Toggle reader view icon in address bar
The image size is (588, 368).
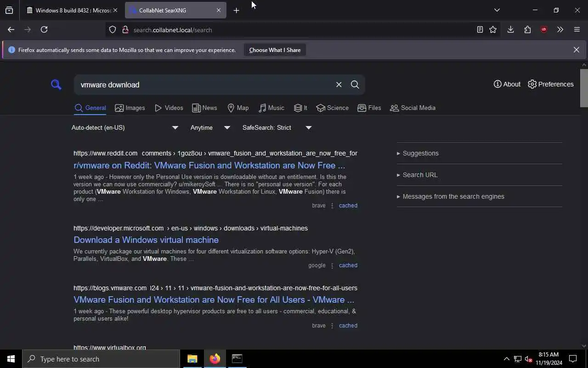pyautogui.click(x=480, y=30)
